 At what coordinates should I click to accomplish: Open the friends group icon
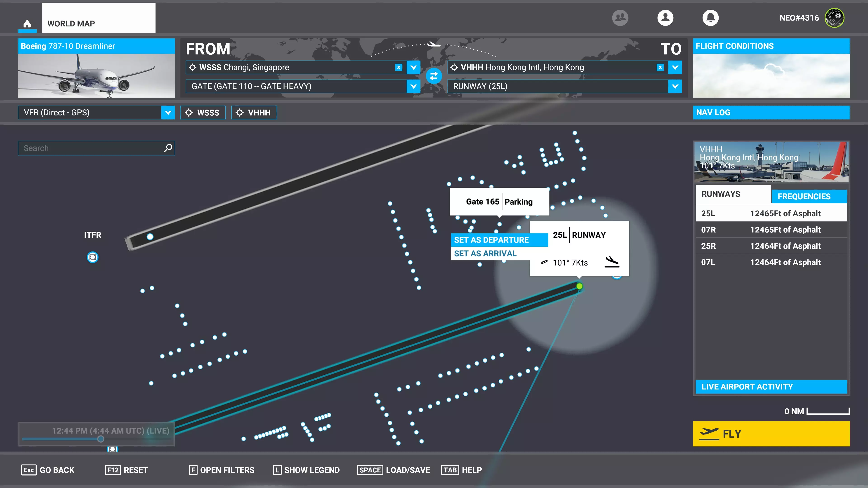(620, 18)
